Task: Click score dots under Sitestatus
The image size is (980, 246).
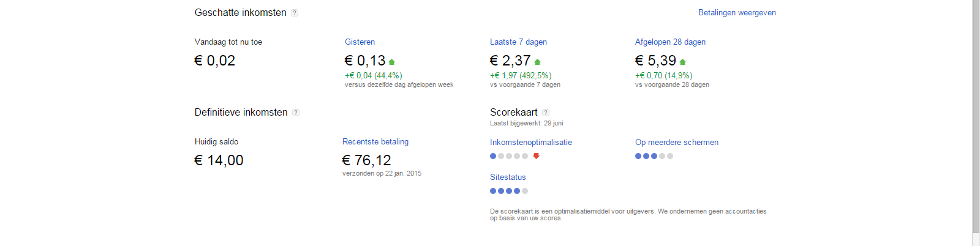Action: (x=509, y=191)
